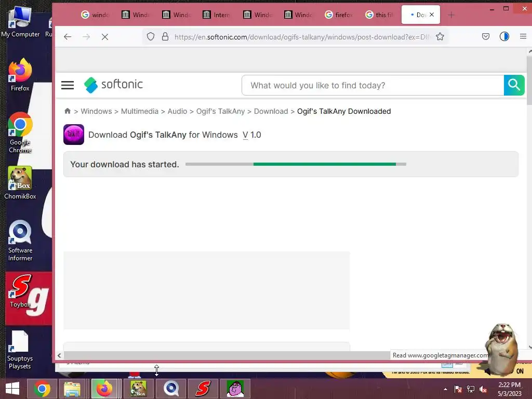Switch to Firefox in the taskbar
This screenshot has width=532, height=399.
[104, 389]
